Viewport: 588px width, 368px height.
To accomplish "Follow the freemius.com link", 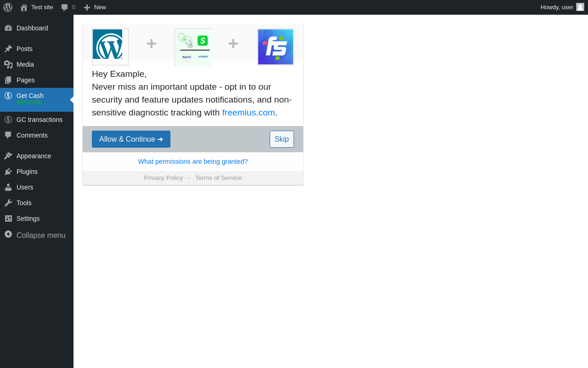I will point(249,113).
